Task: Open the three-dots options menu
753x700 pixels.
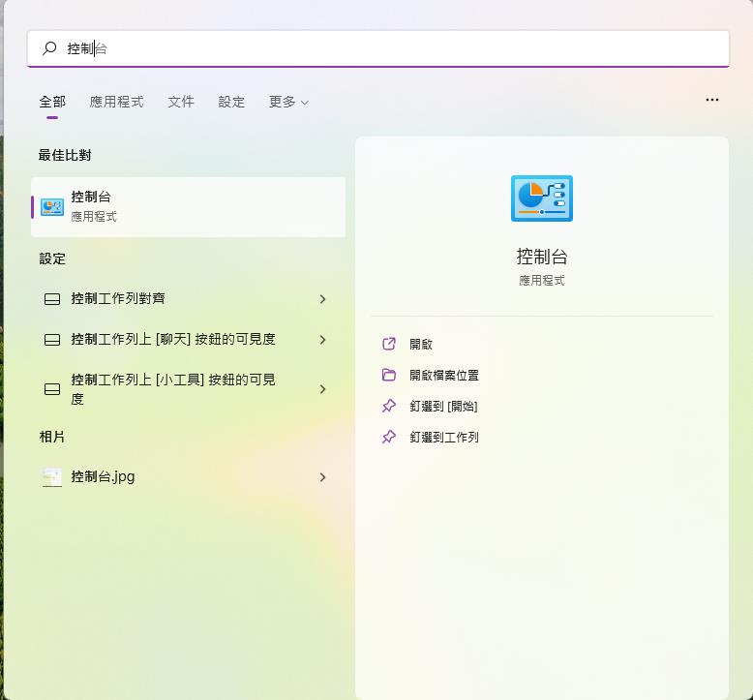Action: [712, 100]
